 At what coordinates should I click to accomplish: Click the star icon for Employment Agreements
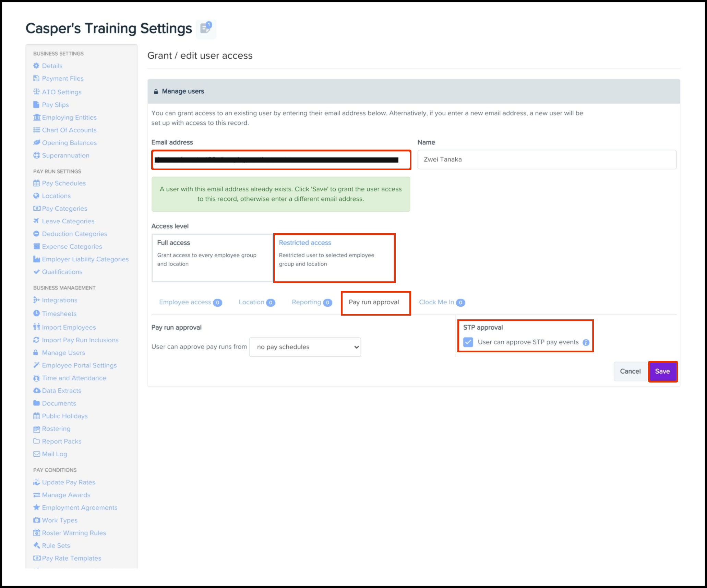pyautogui.click(x=36, y=507)
